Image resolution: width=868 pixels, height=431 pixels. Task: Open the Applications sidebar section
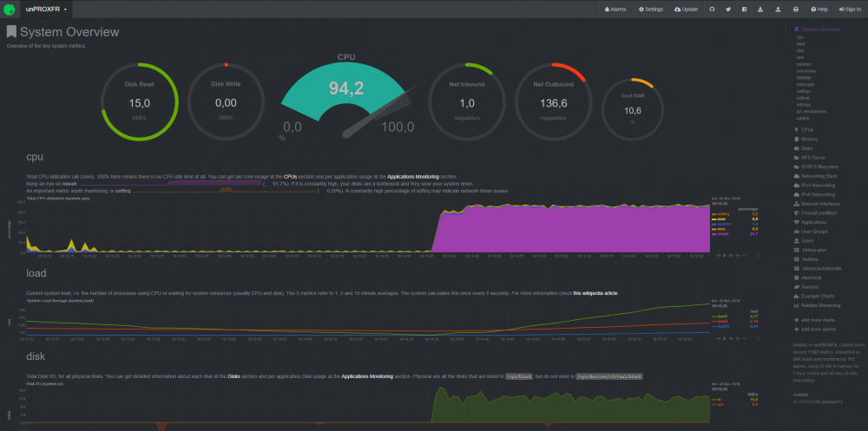(x=810, y=222)
